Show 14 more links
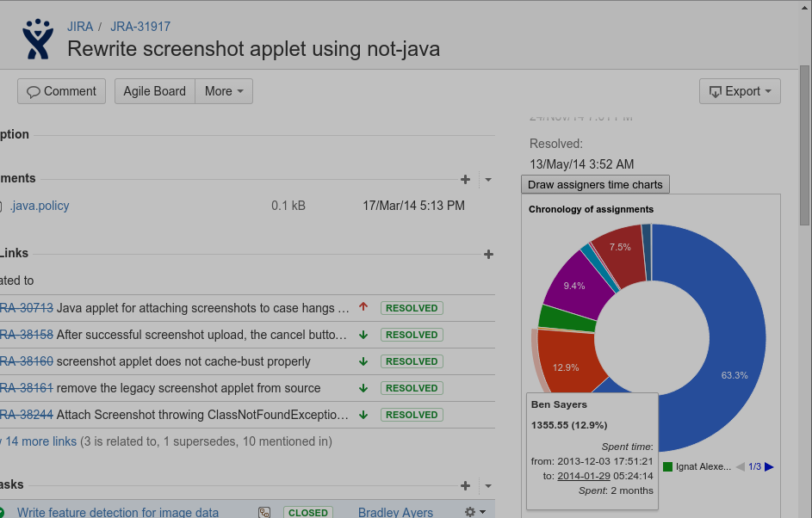812x518 pixels. pyautogui.click(x=40, y=441)
